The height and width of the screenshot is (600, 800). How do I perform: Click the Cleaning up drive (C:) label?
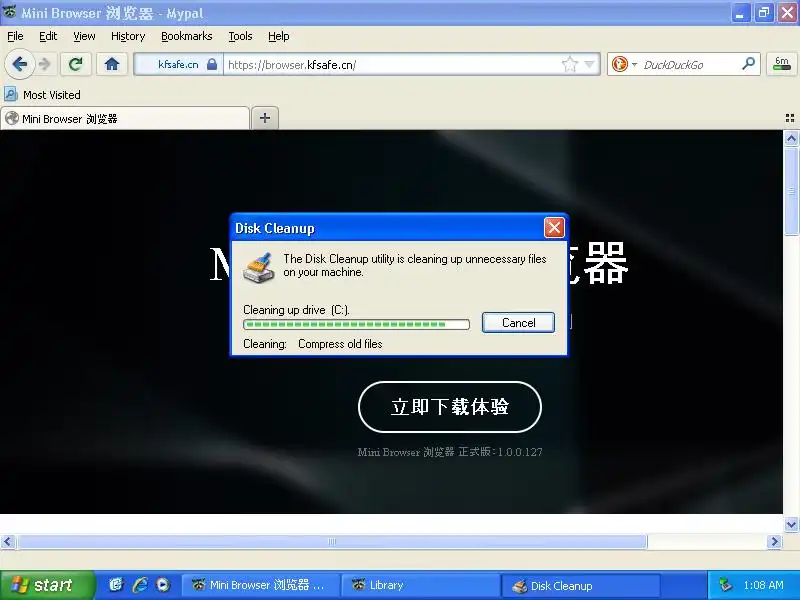pyautogui.click(x=296, y=310)
